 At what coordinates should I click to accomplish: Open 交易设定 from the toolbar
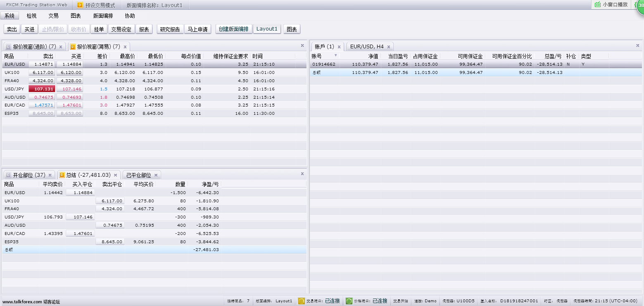121,29
